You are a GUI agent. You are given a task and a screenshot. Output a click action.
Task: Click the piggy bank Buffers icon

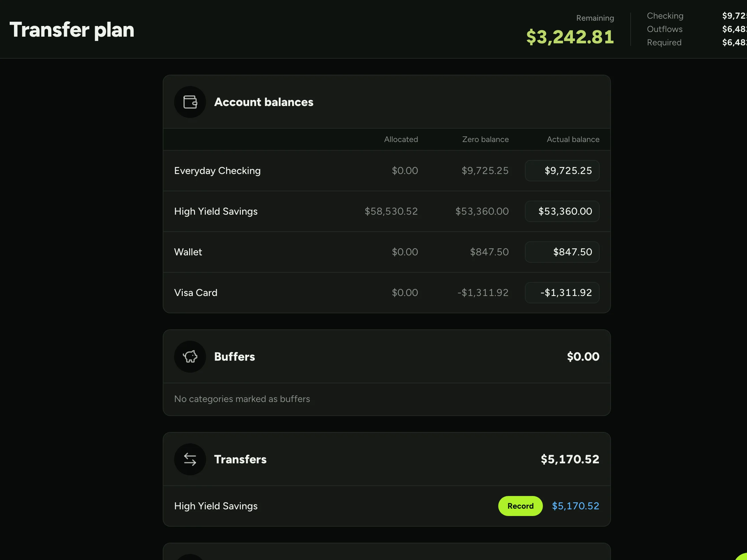190,356
